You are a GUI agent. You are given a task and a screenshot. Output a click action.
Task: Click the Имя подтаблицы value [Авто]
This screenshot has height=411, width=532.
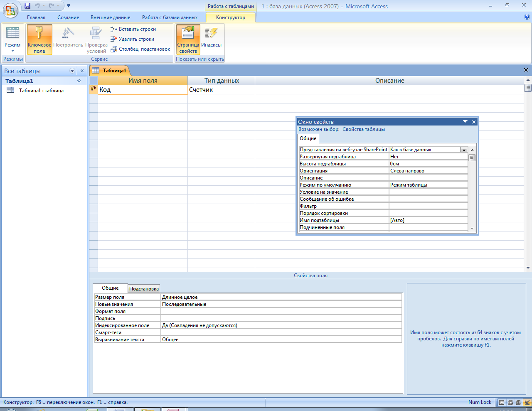tap(429, 220)
